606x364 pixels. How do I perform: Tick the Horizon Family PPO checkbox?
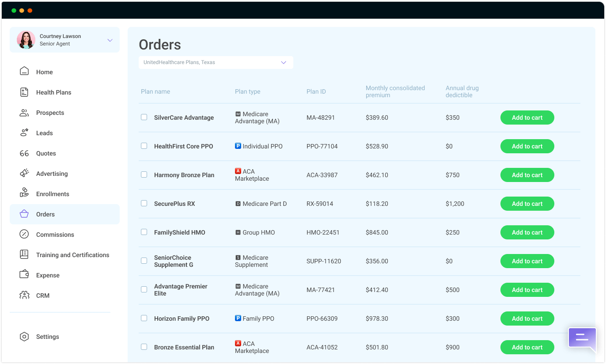pos(144,318)
